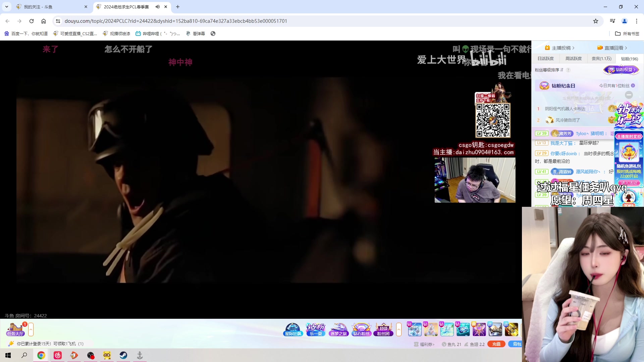Open the 超级粉丝团 super fan club icon
The image size is (644, 362).
[383, 329]
